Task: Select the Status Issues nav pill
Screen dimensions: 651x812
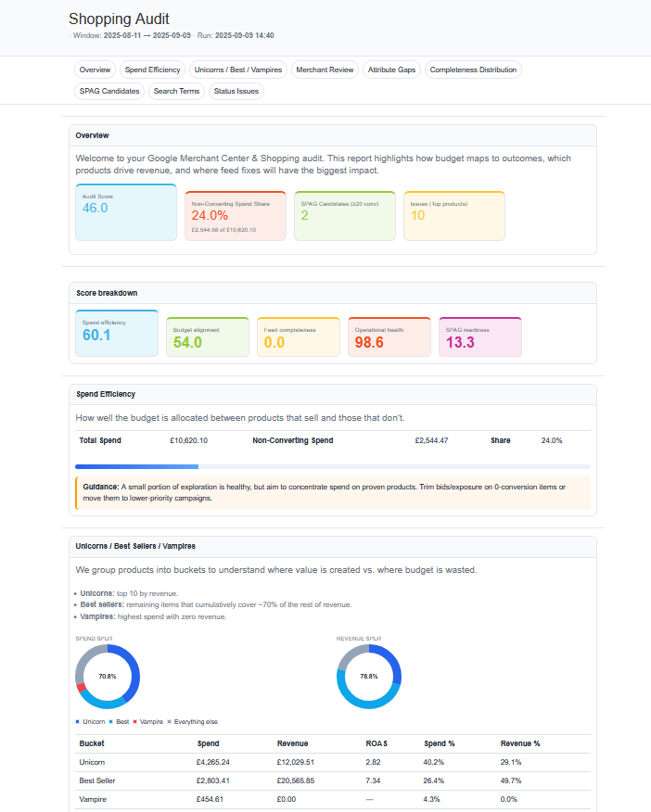Action: (236, 91)
